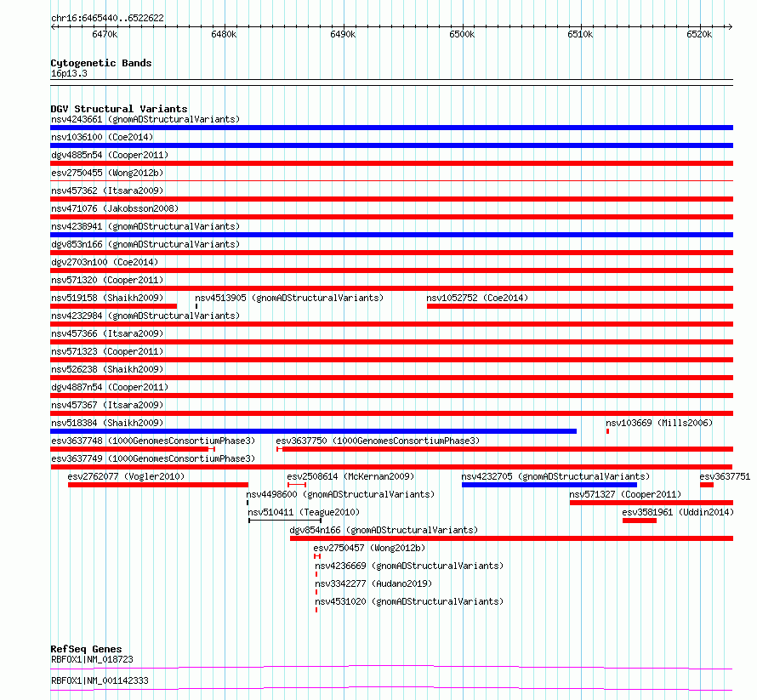Viewport: 757px width, 700px height.
Task: Open the nsv471076 (Jakobsson2008) variant
Action: click(115, 208)
